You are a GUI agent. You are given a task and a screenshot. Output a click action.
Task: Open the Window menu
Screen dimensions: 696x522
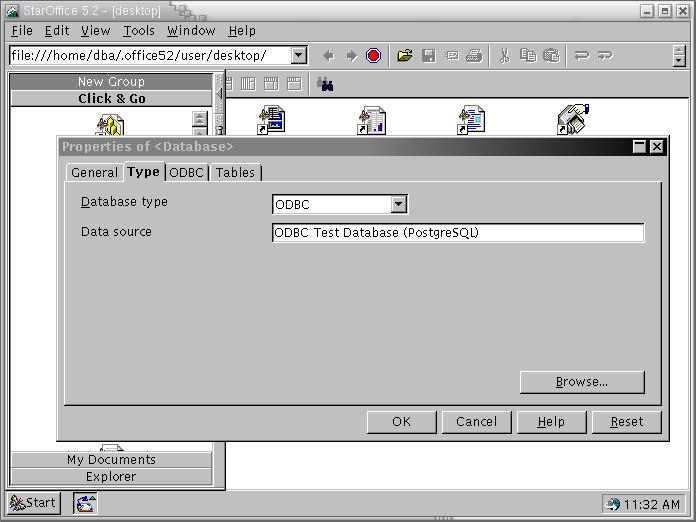[191, 31]
